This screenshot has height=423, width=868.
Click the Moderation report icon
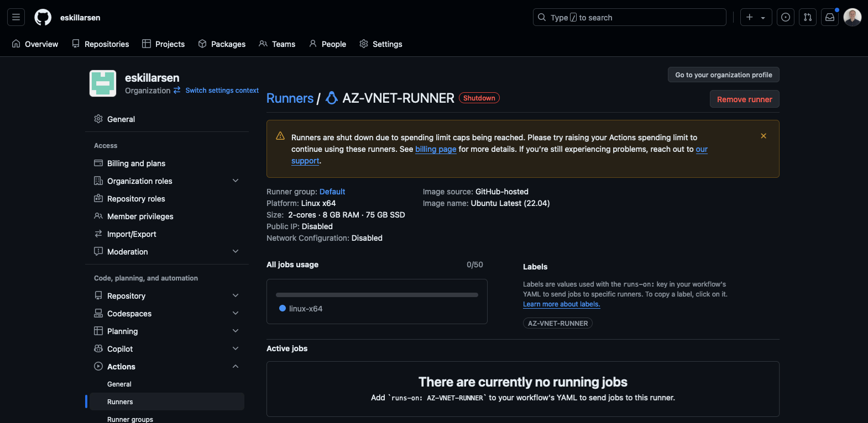point(98,251)
